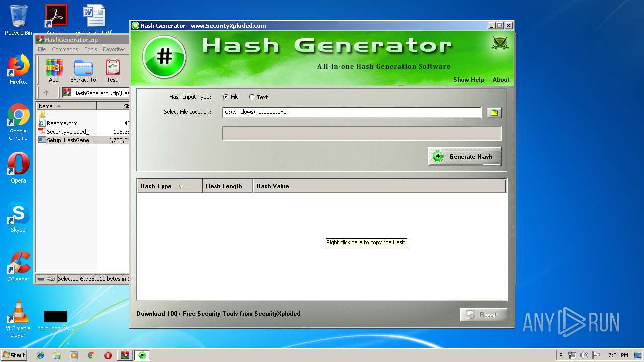
Task: Open the Word rtf document desktop icon
Action: 94,20
